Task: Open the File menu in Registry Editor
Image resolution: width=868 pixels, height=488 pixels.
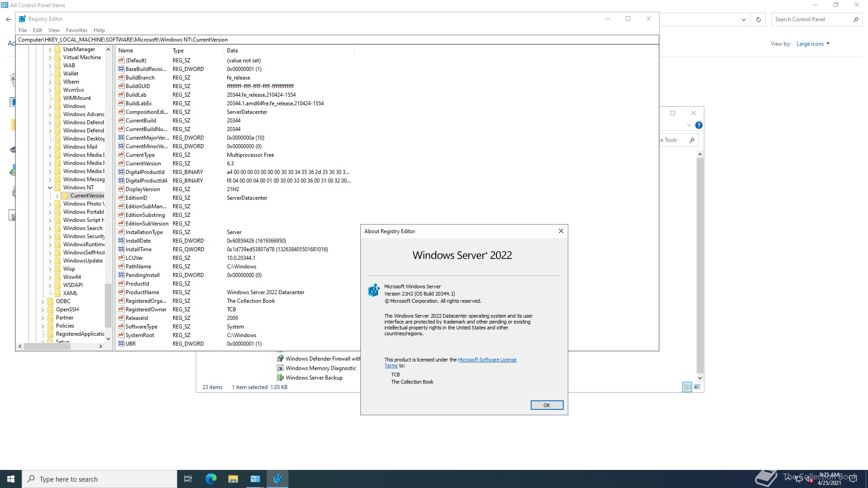Action: [x=23, y=30]
